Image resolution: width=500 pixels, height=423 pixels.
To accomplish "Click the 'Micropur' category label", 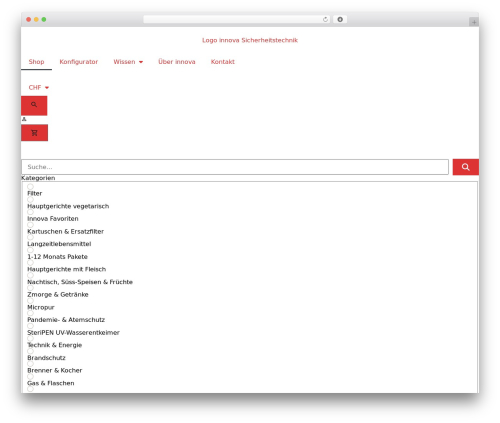I will (41, 307).
